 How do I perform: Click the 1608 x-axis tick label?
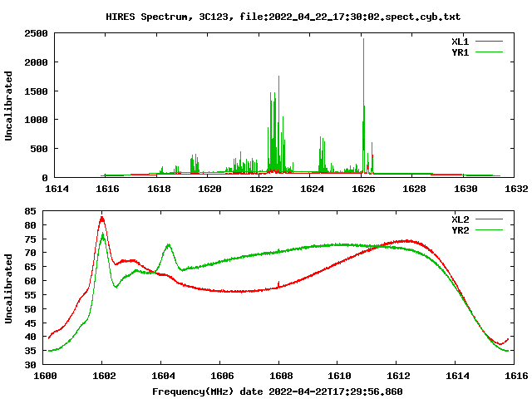281,376
